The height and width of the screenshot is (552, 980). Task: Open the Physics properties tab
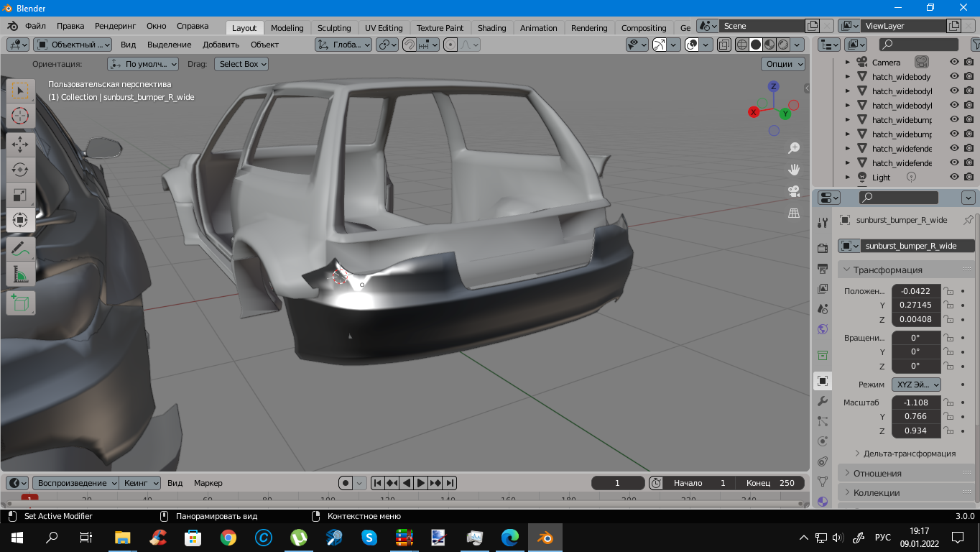pyautogui.click(x=823, y=441)
